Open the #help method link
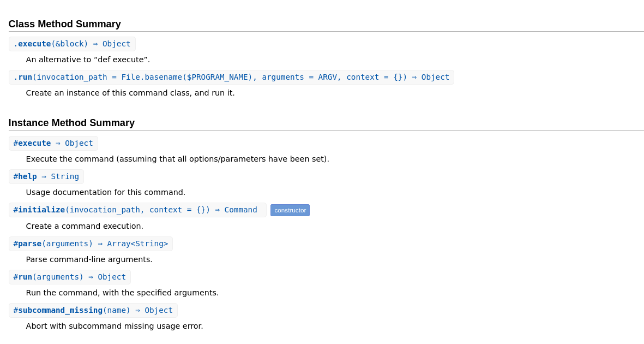The height and width of the screenshot is (344, 644). point(25,176)
